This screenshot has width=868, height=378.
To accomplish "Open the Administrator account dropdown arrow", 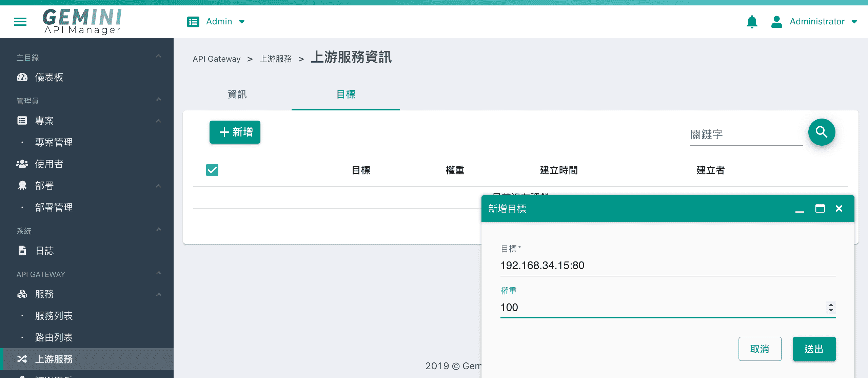I will click(854, 22).
